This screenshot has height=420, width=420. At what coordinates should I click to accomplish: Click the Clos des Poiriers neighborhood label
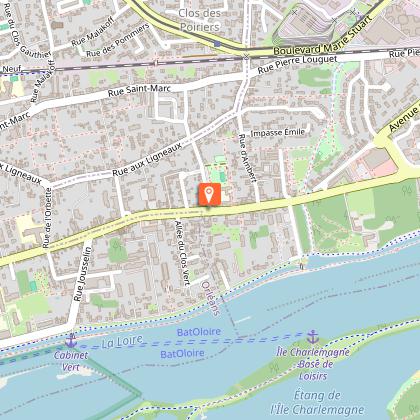[200, 20]
